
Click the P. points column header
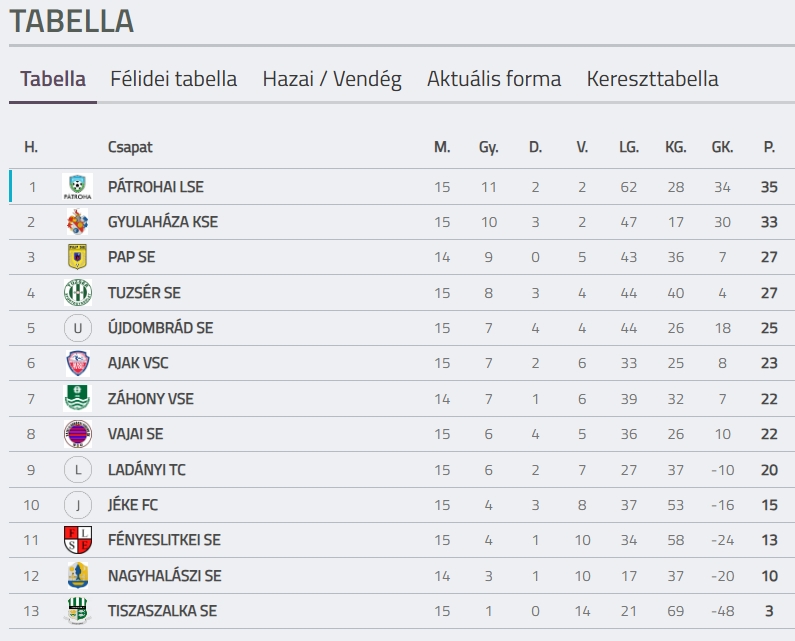(x=769, y=147)
